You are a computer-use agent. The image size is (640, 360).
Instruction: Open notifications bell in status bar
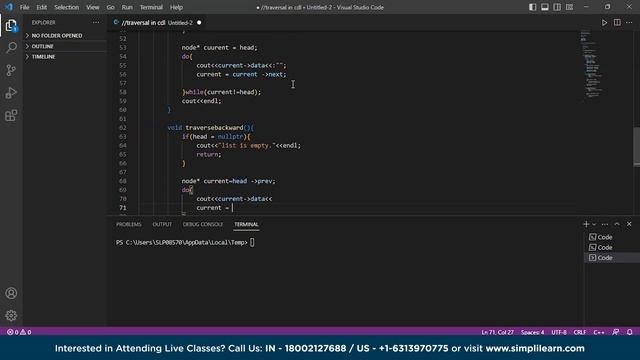coord(630,332)
